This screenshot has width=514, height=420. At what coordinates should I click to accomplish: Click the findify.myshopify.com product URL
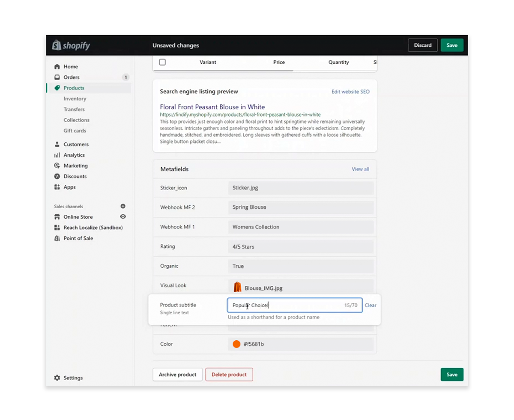click(x=240, y=115)
